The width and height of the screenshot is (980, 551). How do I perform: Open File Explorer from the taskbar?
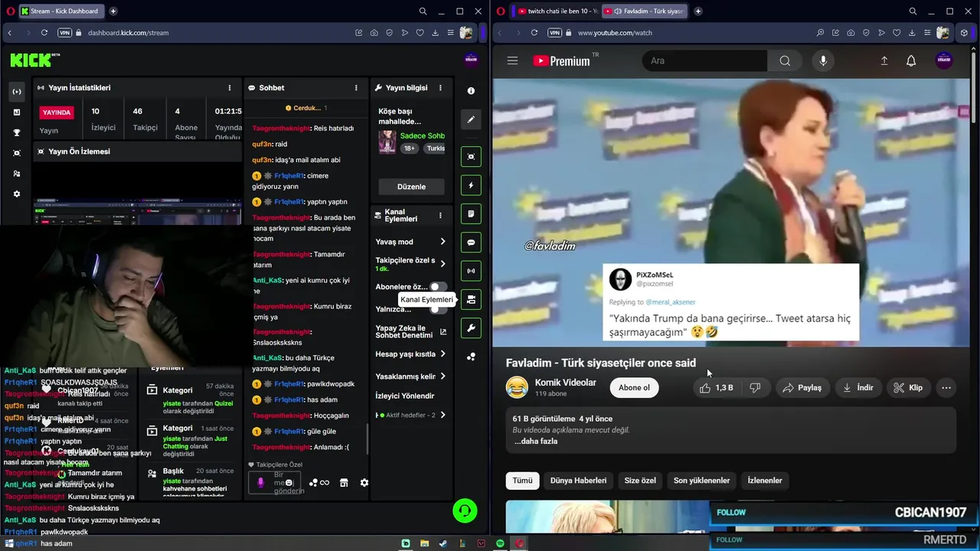pyautogui.click(x=424, y=543)
